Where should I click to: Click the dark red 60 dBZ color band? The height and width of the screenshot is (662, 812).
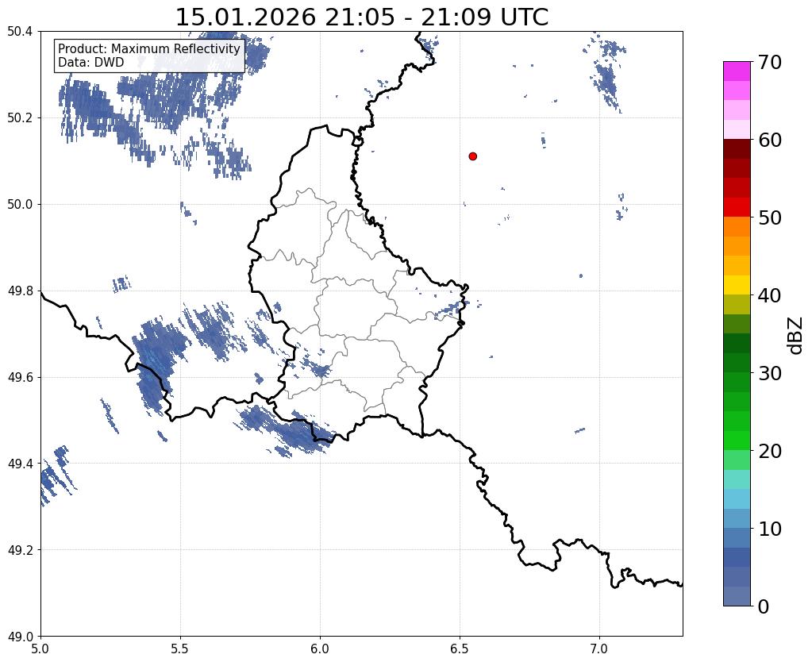coord(737,148)
